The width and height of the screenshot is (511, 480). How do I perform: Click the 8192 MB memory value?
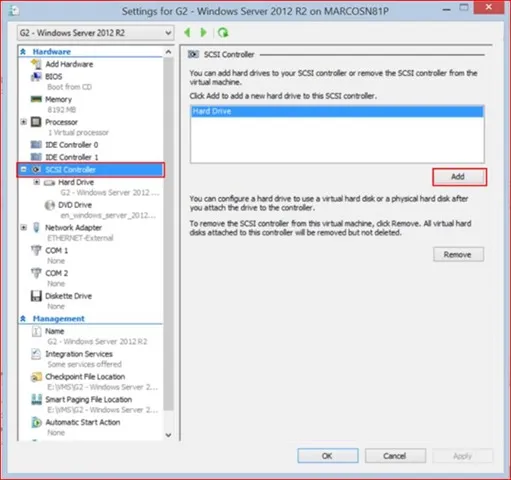tap(61, 110)
